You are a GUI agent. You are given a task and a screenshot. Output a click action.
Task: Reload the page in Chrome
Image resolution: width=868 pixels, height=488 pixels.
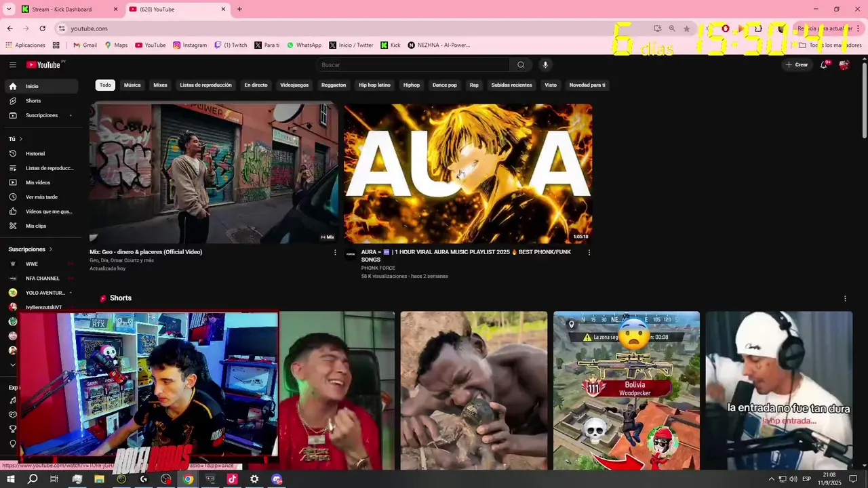coord(42,28)
